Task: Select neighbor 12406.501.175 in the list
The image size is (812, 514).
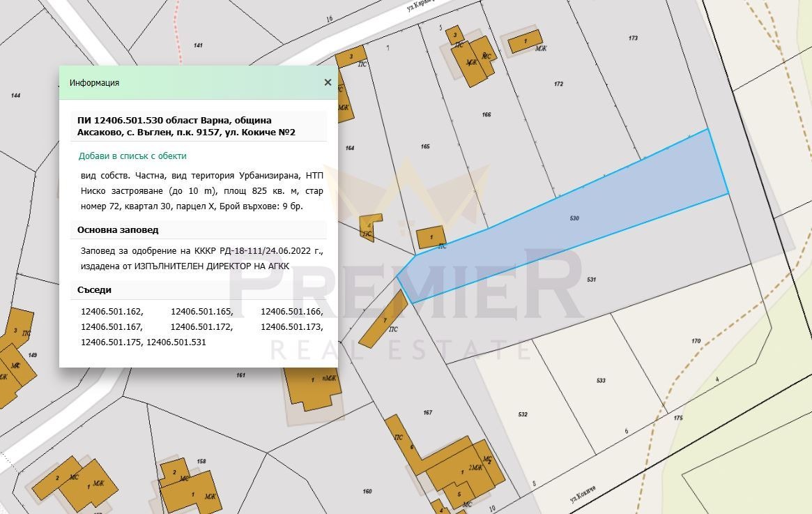Action: [x=112, y=342]
